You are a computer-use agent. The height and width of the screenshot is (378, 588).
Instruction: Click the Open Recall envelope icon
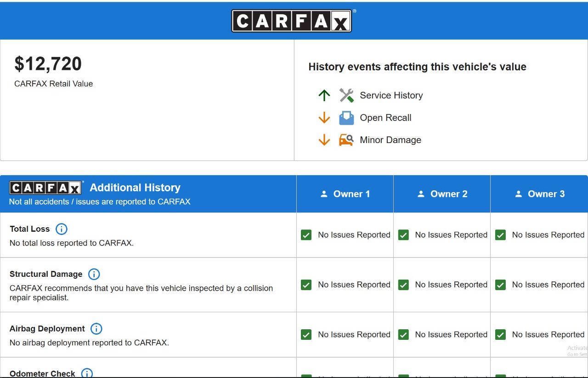pyautogui.click(x=346, y=118)
